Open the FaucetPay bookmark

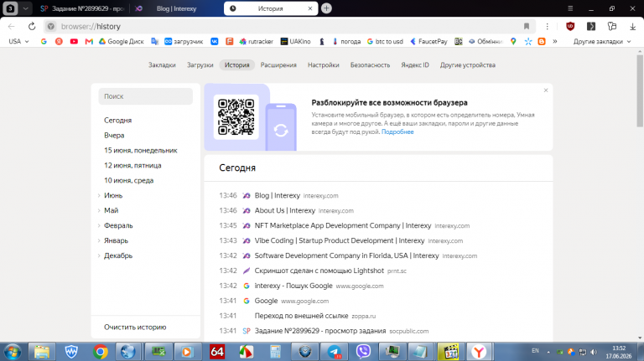coord(428,41)
